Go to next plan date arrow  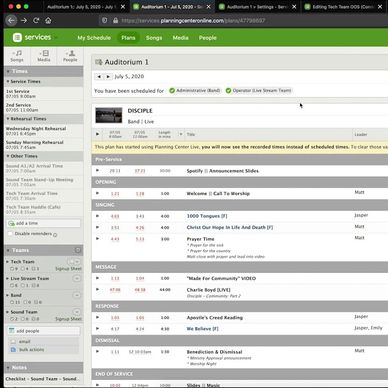click(108, 77)
